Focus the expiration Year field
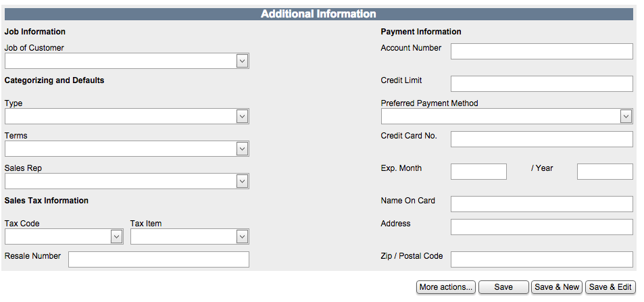The height and width of the screenshot is (302, 644). (x=605, y=172)
